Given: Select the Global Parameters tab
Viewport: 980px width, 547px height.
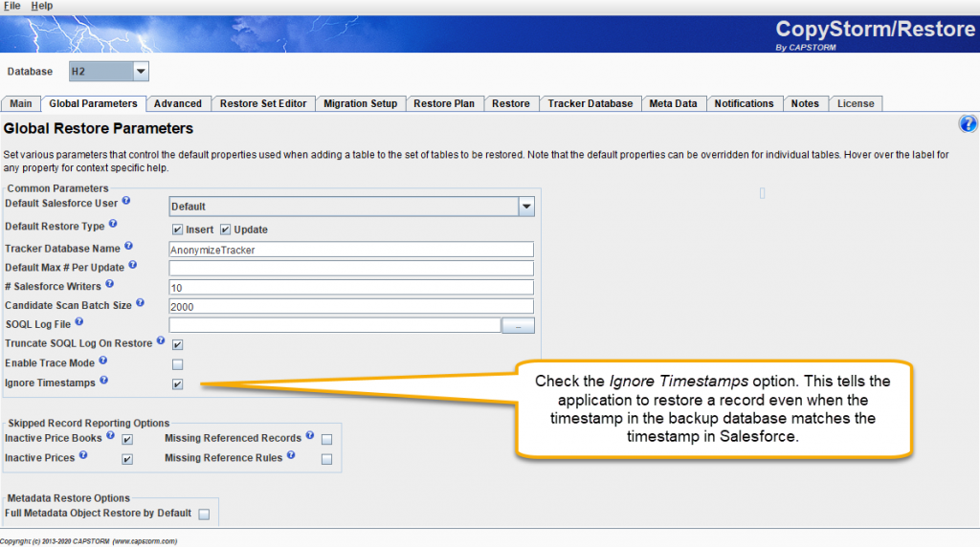Looking at the screenshot, I should point(93,103).
